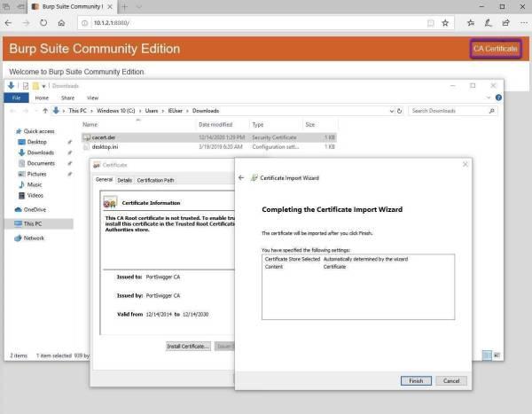Select the cacert.der file
Screen dimensions: 532x414
tap(105, 137)
